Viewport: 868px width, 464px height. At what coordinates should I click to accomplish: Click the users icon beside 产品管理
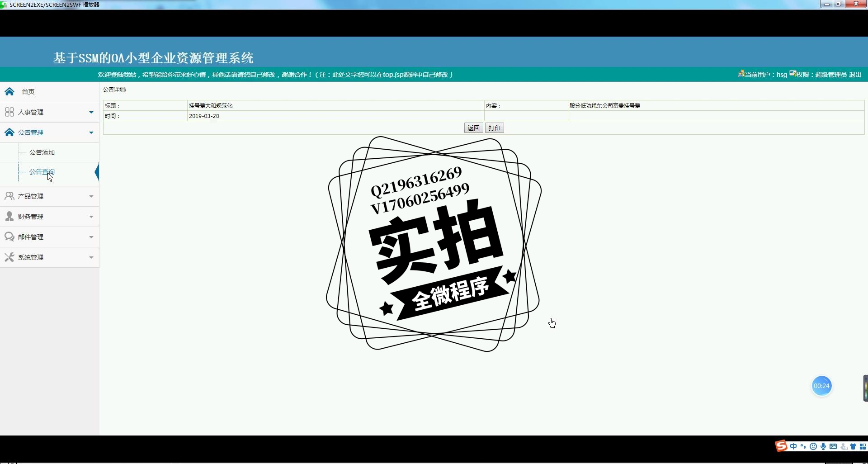[9, 196]
